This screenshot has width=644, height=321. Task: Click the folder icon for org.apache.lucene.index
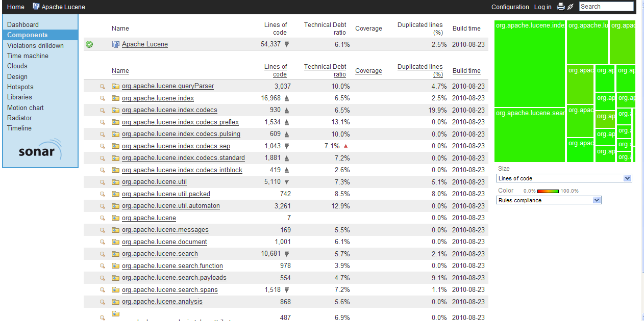(x=115, y=98)
